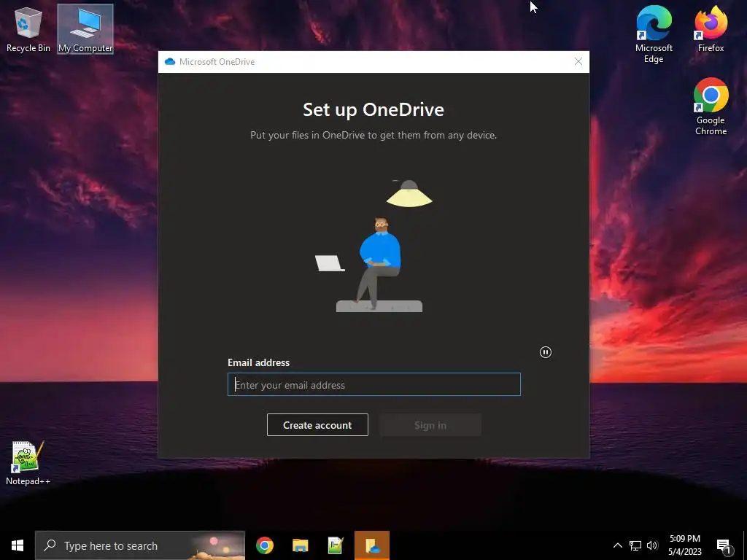Click the Sign in button
This screenshot has width=747, height=560.
[x=430, y=425]
